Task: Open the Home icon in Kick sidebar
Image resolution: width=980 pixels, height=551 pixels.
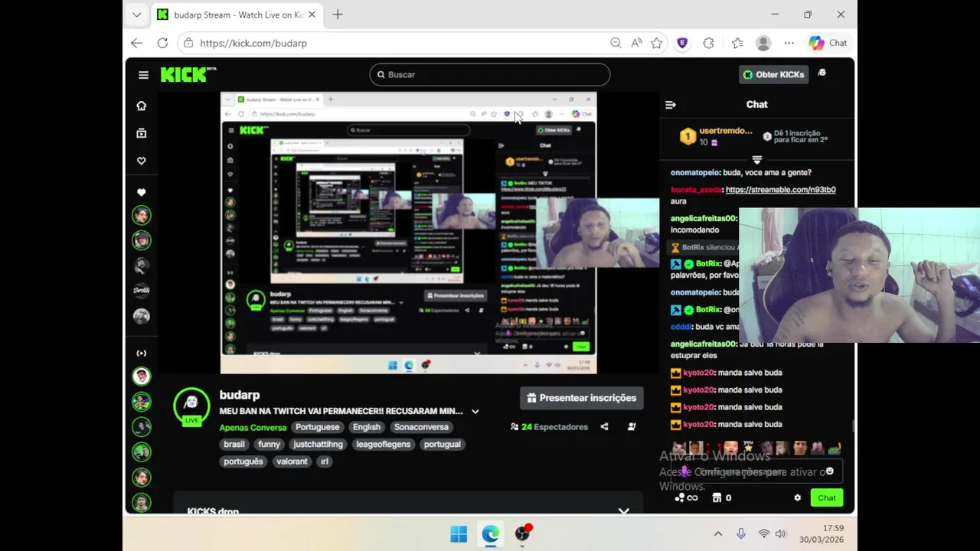Action: 142,106
